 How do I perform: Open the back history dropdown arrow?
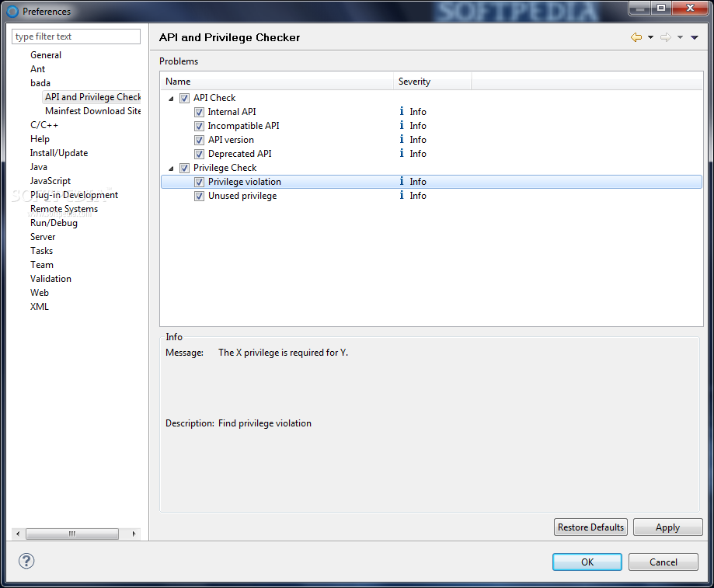[x=651, y=37]
